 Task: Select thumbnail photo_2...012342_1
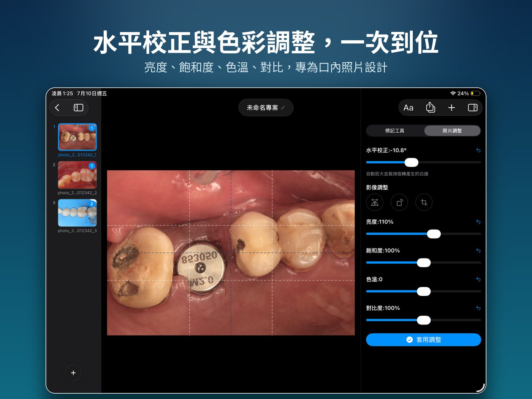coord(78,137)
